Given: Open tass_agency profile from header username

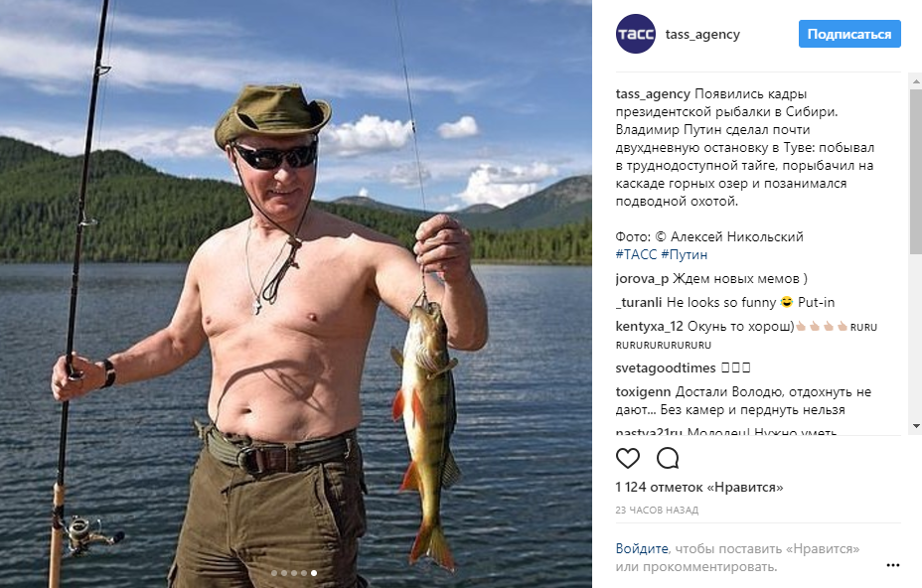Looking at the screenshot, I should click(702, 34).
